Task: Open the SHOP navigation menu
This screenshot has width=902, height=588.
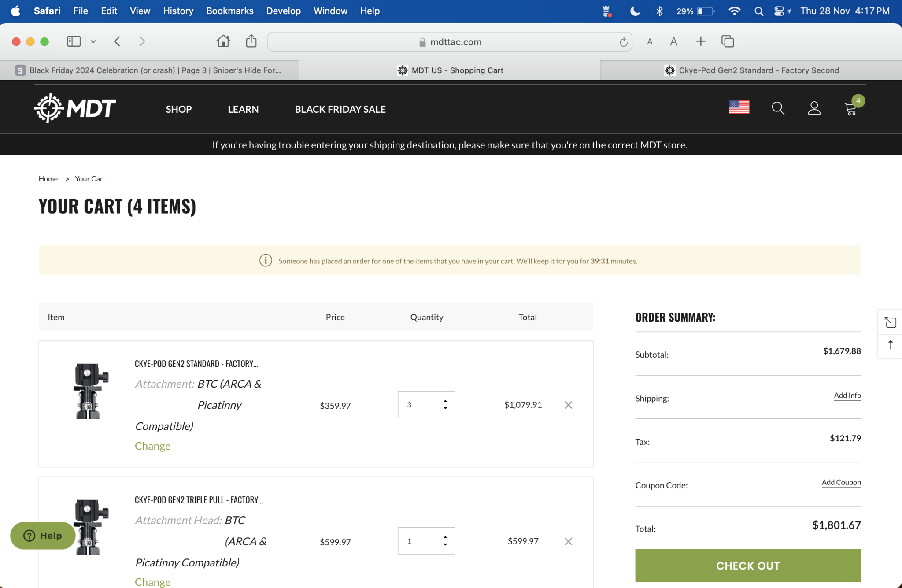Action: tap(178, 109)
